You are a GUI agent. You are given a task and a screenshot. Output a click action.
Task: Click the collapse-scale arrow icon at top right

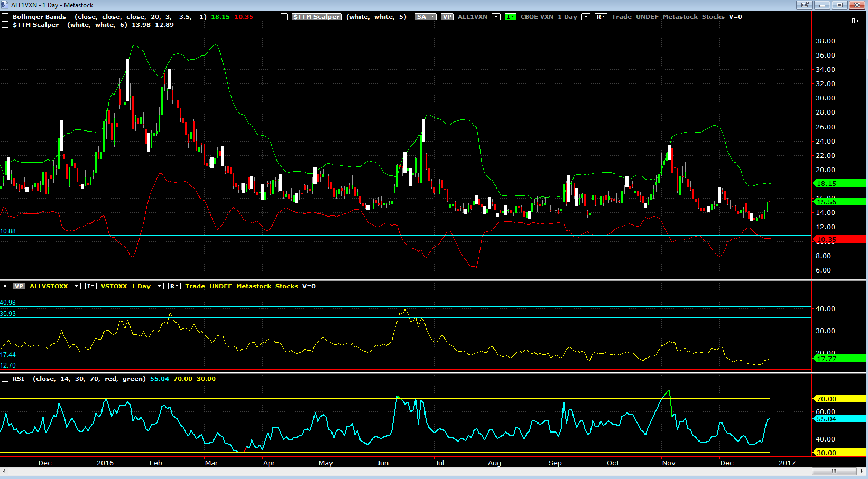tap(855, 21)
